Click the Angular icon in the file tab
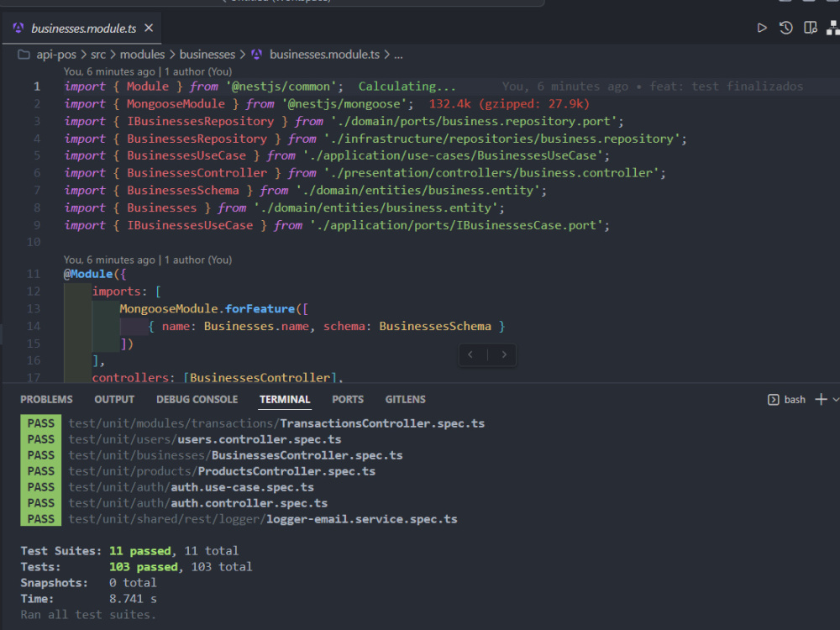840x630 pixels. click(x=18, y=28)
